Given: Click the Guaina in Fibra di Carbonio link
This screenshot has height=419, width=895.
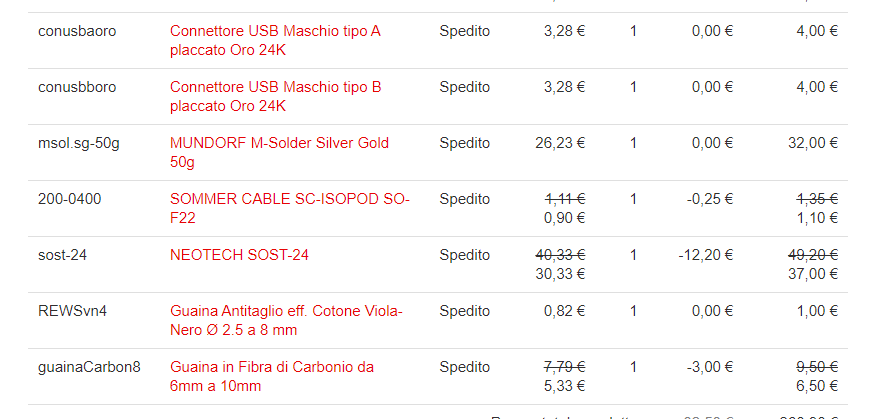Looking at the screenshot, I should pyautogui.click(x=271, y=367).
